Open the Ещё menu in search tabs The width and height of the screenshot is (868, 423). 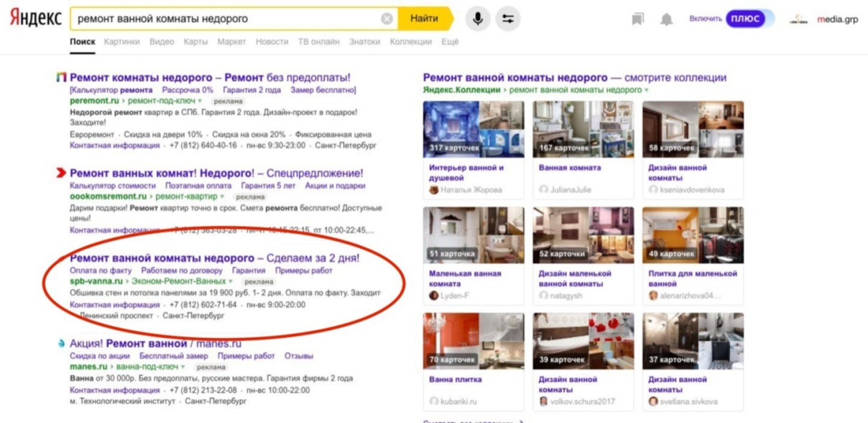click(x=450, y=42)
